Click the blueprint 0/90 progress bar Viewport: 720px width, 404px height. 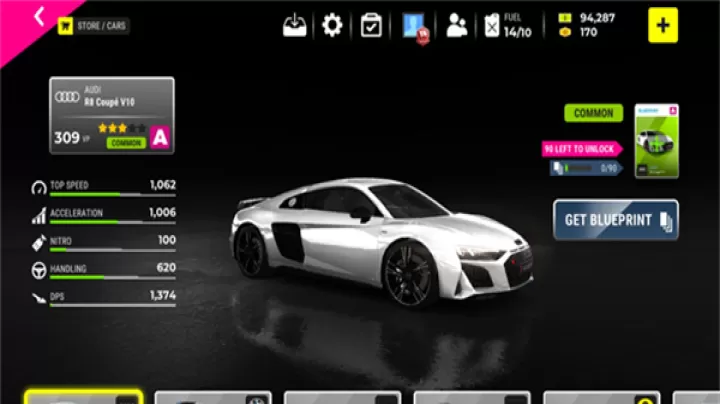[x=586, y=169]
